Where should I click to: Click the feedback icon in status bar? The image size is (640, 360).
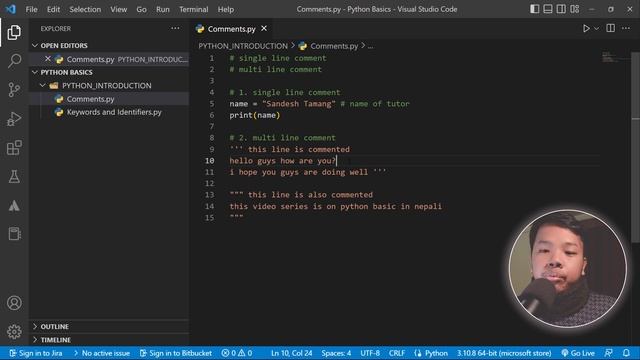[609, 353]
